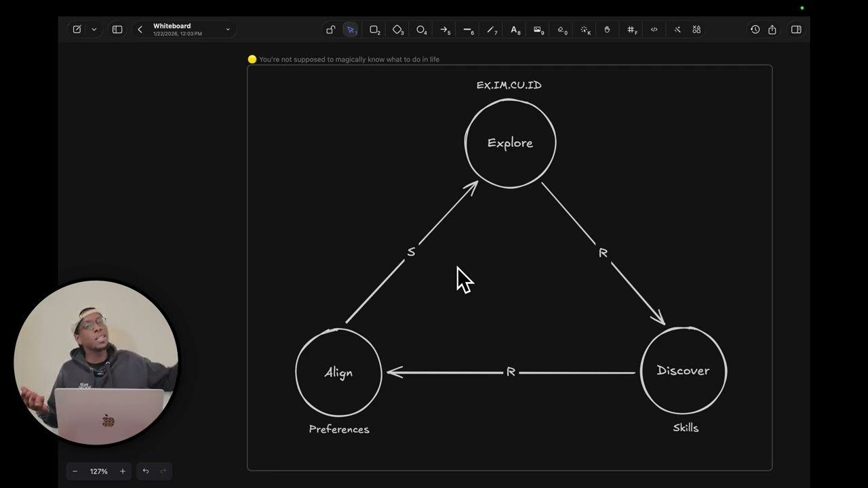Viewport: 868px width, 488px height.
Task: Open the Whiteboard title dropdown
Action: pos(228,30)
